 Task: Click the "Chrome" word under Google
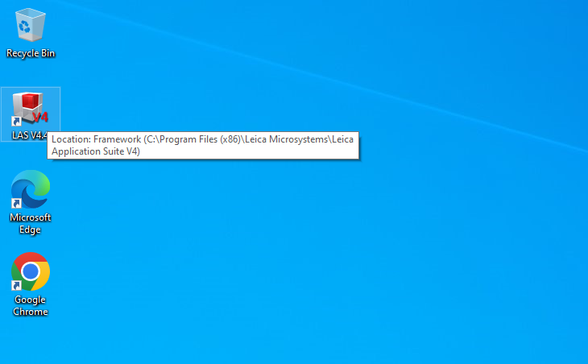pos(31,312)
